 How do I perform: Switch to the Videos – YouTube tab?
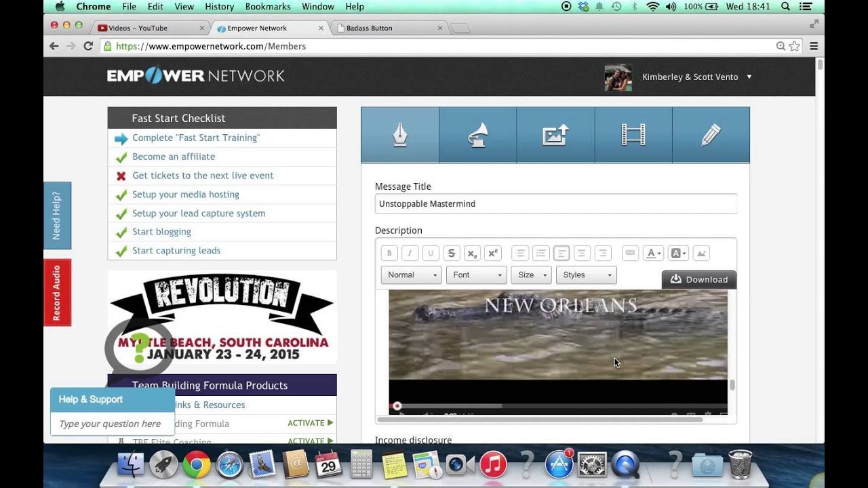[150, 28]
